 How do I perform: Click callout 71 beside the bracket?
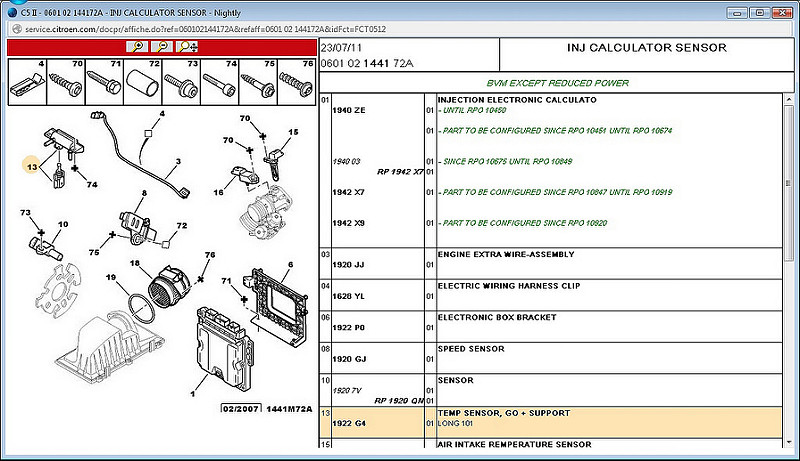[227, 280]
